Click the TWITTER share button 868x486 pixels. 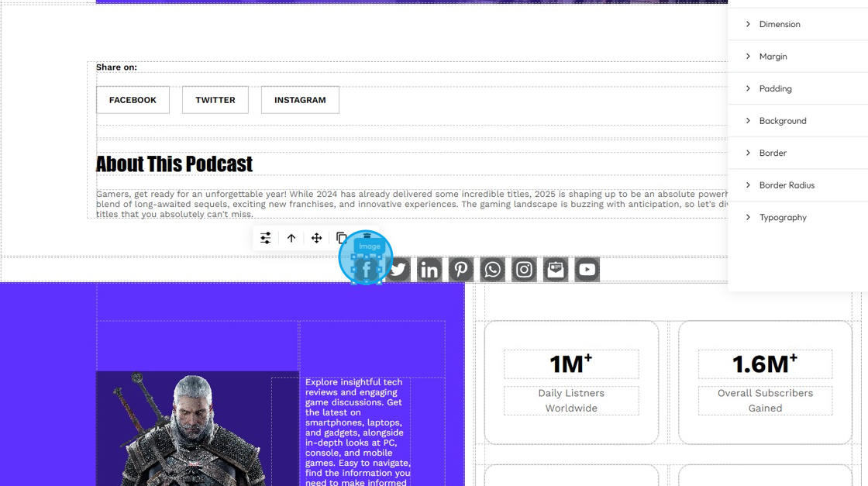click(x=215, y=100)
